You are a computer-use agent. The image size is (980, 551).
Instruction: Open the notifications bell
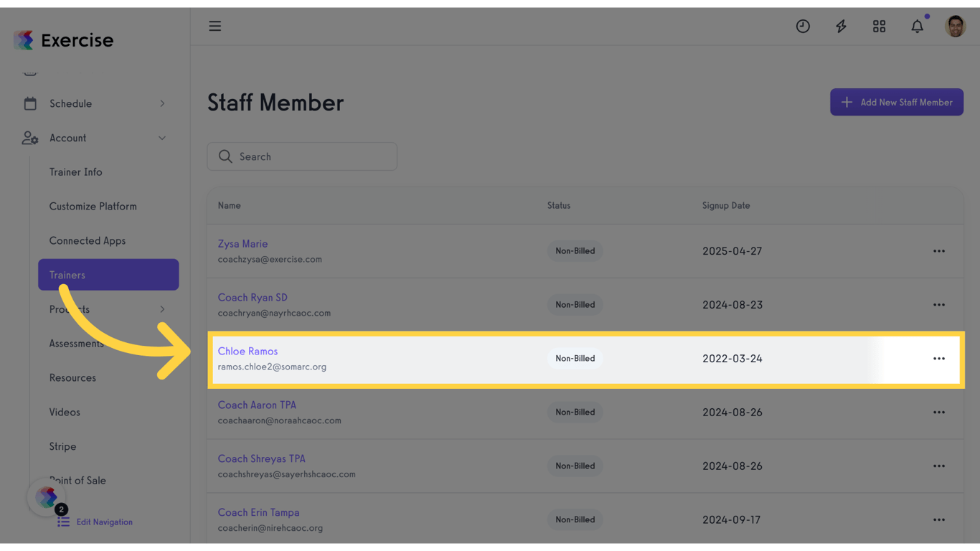(917, 27)
